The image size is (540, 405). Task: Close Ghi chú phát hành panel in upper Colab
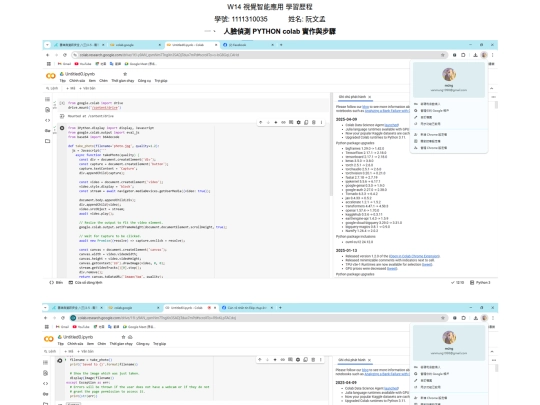tap(370, 97)
